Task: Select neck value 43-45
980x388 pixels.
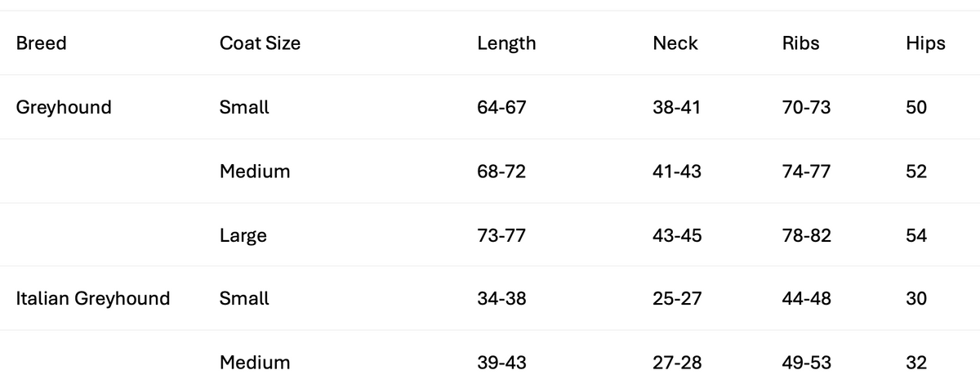Action: pos(677,235)
